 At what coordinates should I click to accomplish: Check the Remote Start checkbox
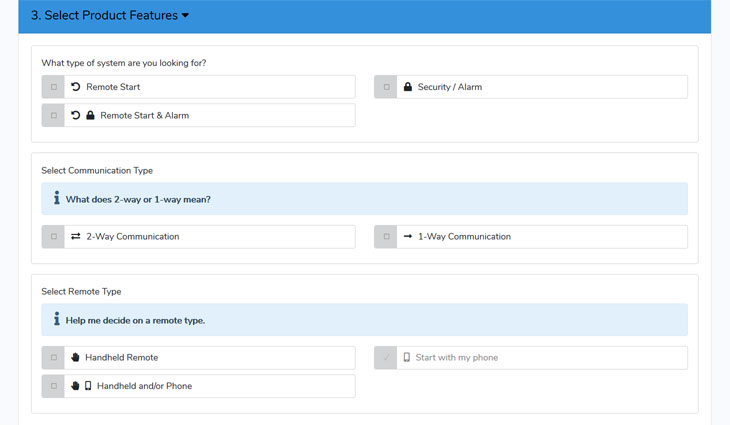point(54,87)
